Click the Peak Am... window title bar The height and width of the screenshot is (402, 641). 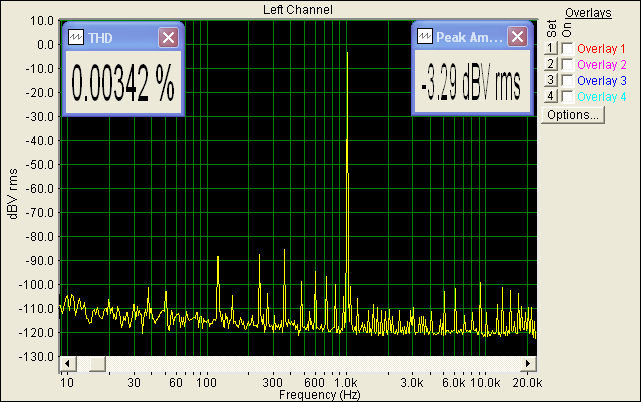472,37
